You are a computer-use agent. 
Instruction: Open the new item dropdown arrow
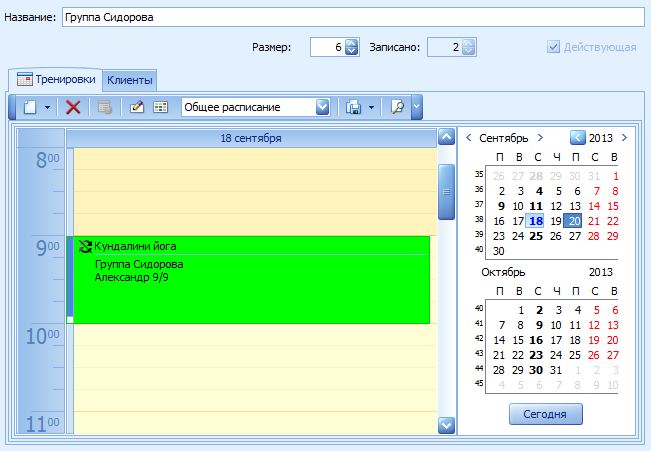(x=47, y=108)
